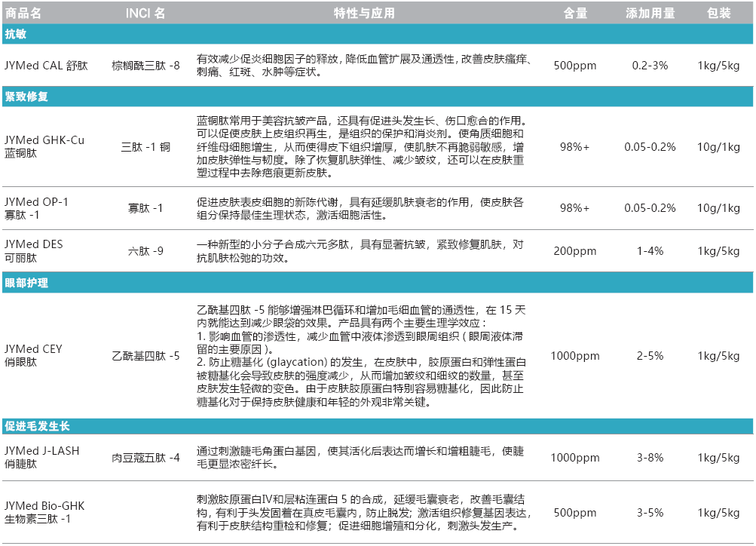The width and height of the screenshot is (756, 546).
Task: Click the 3-5% dosage cell
Action: [650, 513]
